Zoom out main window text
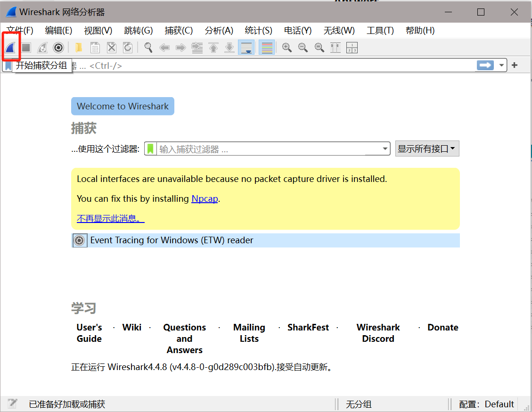This screenshot has width=532, height=412. click(303, 48)
